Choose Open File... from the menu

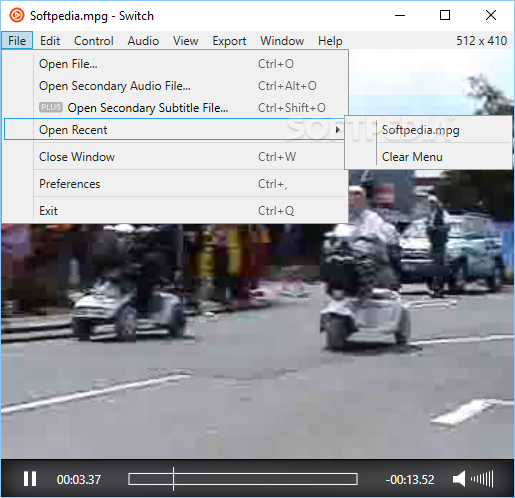pos(175,64)
